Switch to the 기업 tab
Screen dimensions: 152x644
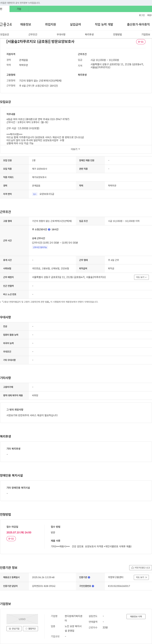19,9
